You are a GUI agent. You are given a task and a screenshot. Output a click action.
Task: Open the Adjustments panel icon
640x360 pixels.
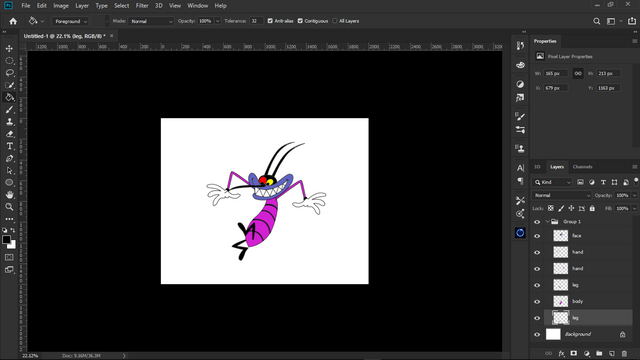tap(520, 84)
